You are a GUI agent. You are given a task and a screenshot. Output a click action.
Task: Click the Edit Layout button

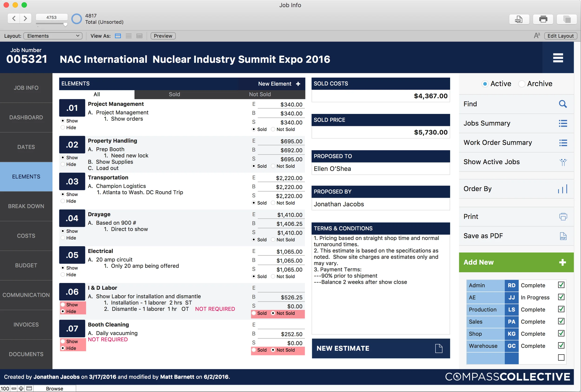[560, 36]
